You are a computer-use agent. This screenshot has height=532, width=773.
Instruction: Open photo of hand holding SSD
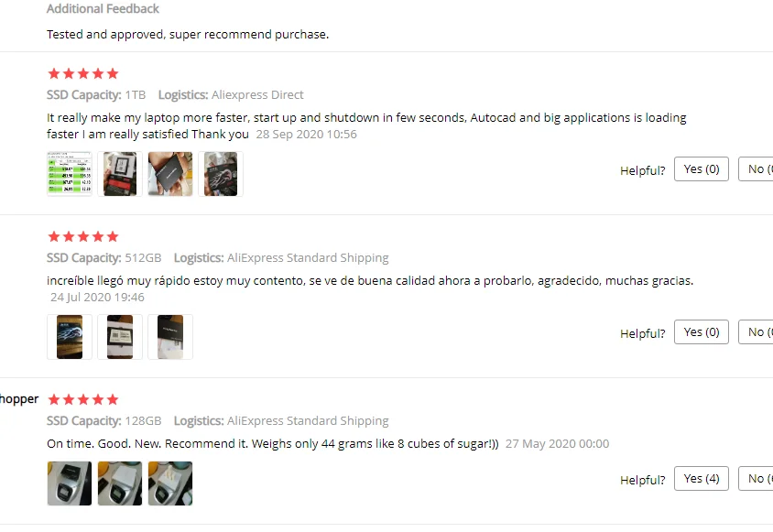pos(170,174)
